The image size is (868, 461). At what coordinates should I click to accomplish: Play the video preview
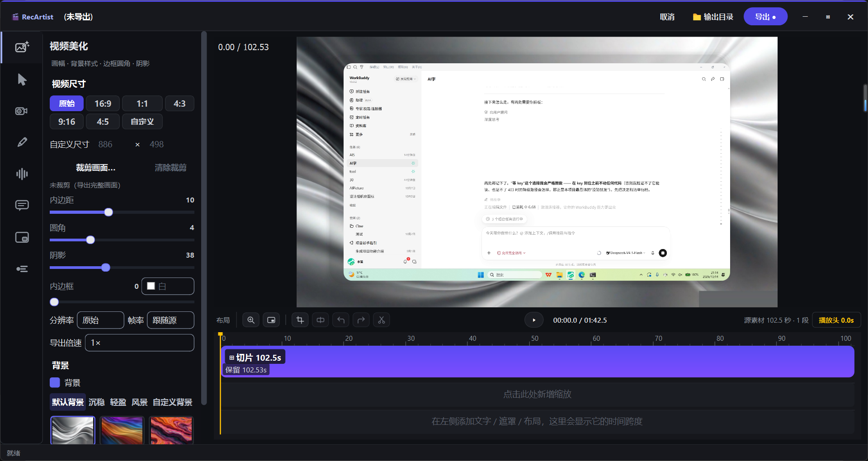(x=534, y=320)
